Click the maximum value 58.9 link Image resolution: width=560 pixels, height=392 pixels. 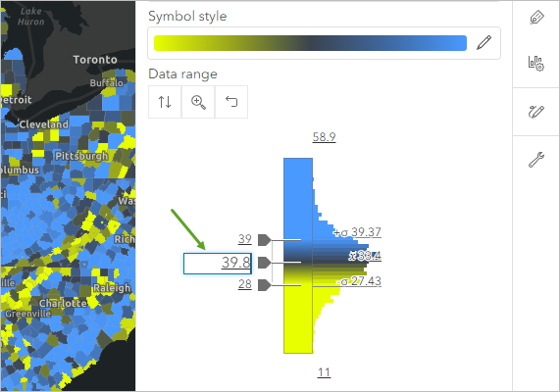[324, 137]
